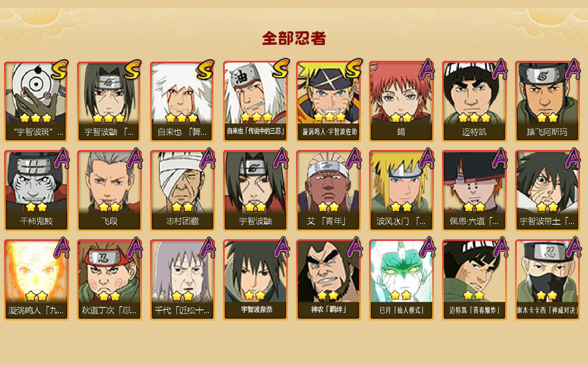588x365 pixels.
Task: Click the 干柿鬼鲛 ninja portrait
Action: pos(36,182)
